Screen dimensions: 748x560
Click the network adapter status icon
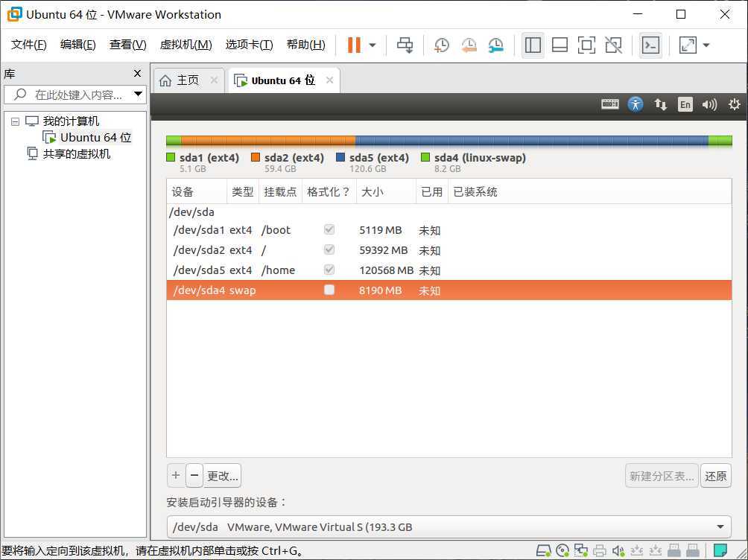580,550
